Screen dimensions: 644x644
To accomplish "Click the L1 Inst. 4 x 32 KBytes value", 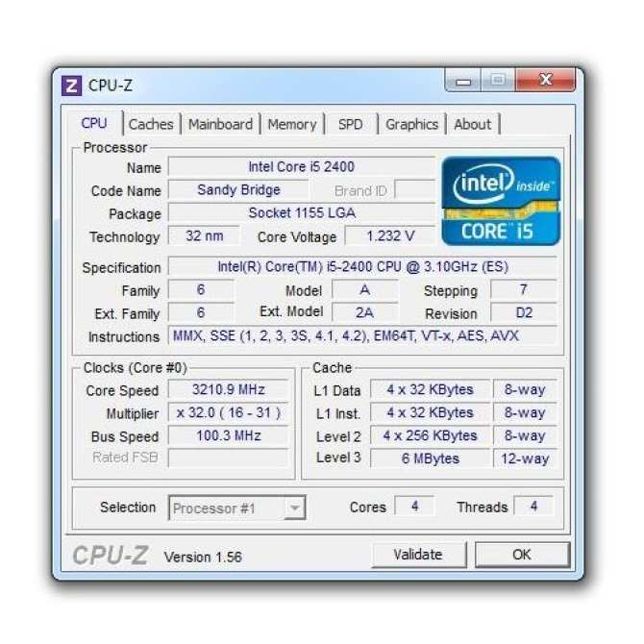I will [430, 412].
